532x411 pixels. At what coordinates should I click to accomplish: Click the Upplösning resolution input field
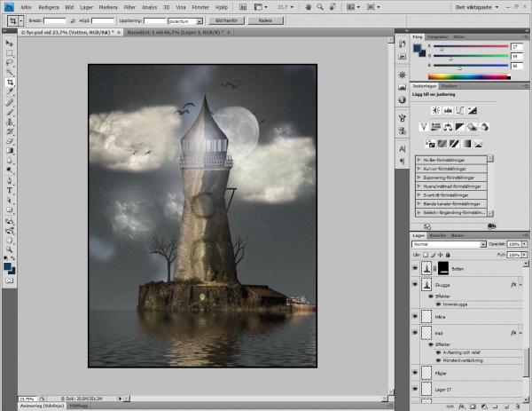click(x=154, y=20)
